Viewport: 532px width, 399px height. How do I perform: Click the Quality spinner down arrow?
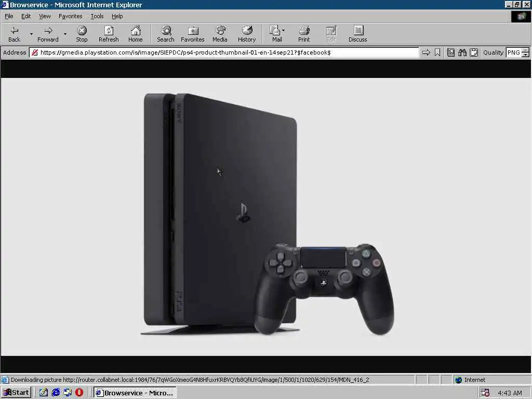coord(525,55)
